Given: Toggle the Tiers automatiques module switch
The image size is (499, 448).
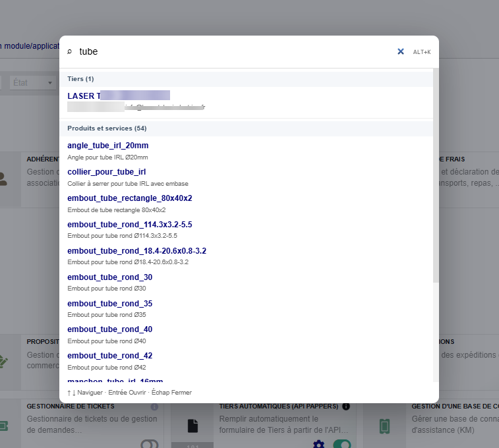Looking at the screenshot, I should coord(342,444).
